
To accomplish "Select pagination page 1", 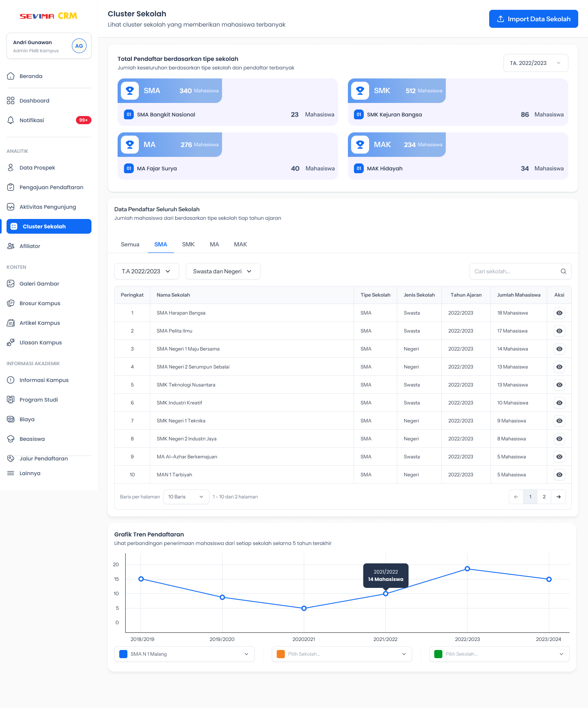I will click(530, 497).
